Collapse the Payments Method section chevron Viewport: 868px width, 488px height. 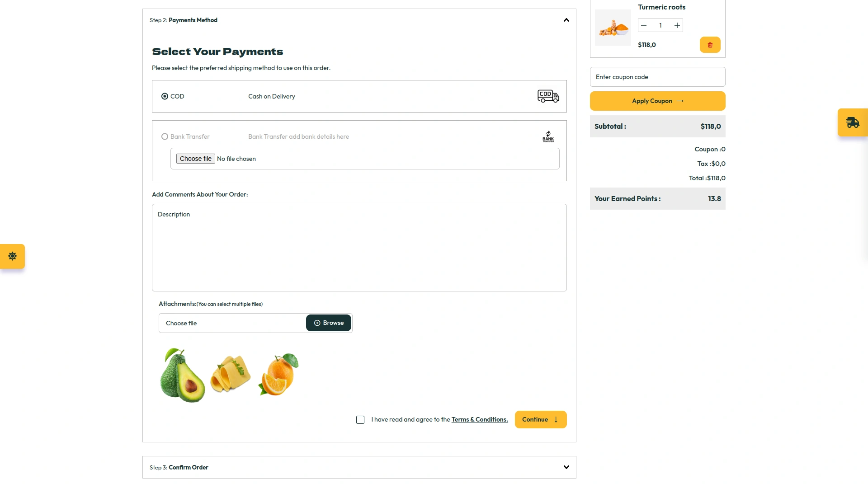(x=566, y=20)
